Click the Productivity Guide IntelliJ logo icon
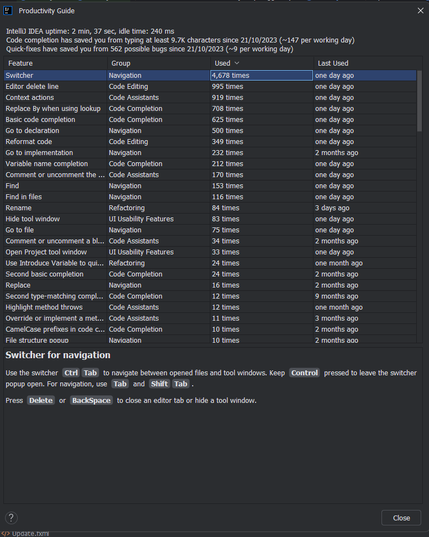The image size is (429, 537). (8, 11)
